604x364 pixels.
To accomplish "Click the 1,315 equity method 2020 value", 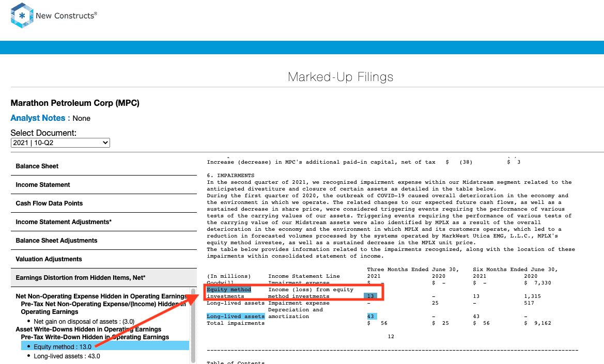I will [x=532, y=296].
